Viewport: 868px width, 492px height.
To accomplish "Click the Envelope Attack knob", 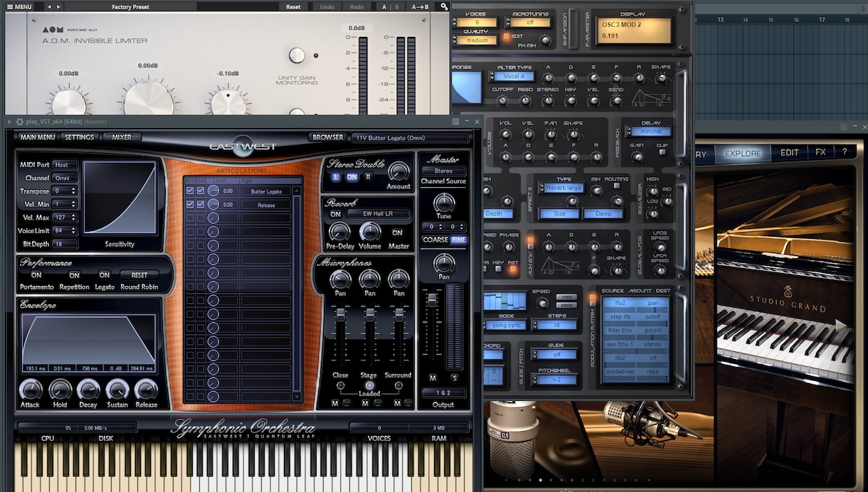I will 31,390.
